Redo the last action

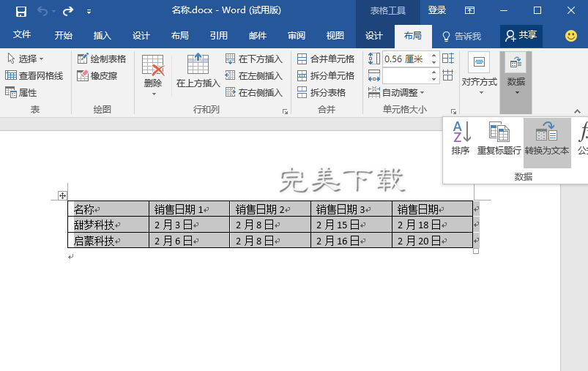[68, 11]
